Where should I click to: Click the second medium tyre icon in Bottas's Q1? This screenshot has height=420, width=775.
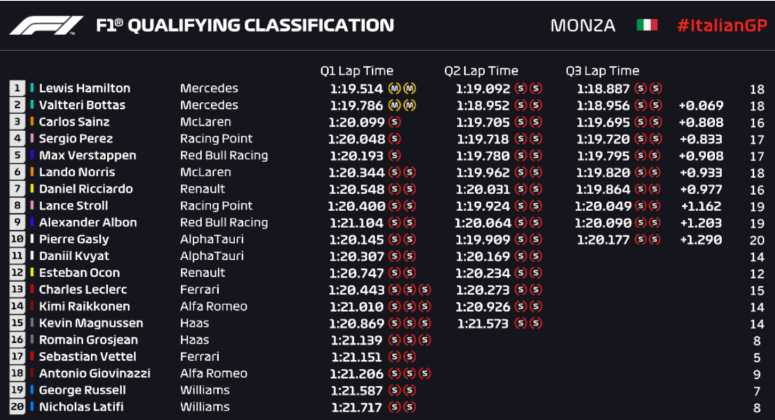[410, 104]
